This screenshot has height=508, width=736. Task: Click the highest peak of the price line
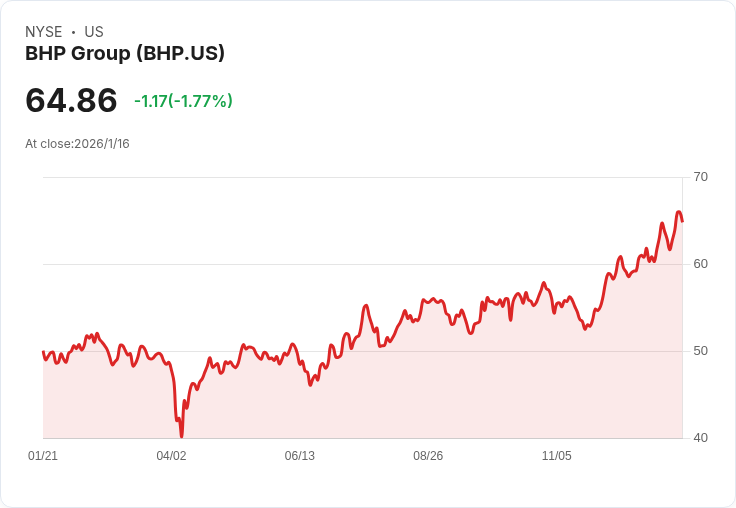coord(679,212)
